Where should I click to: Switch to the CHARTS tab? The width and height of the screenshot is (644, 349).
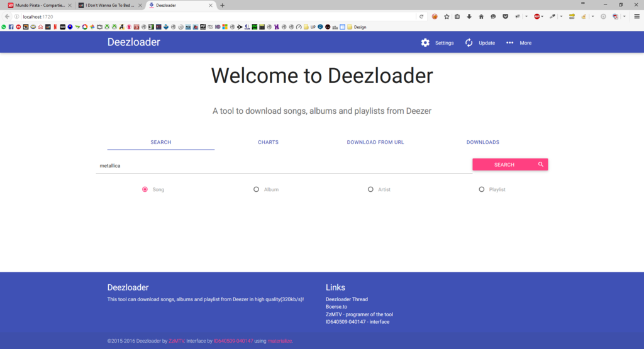pyautogui.click(x=268, y=142)
